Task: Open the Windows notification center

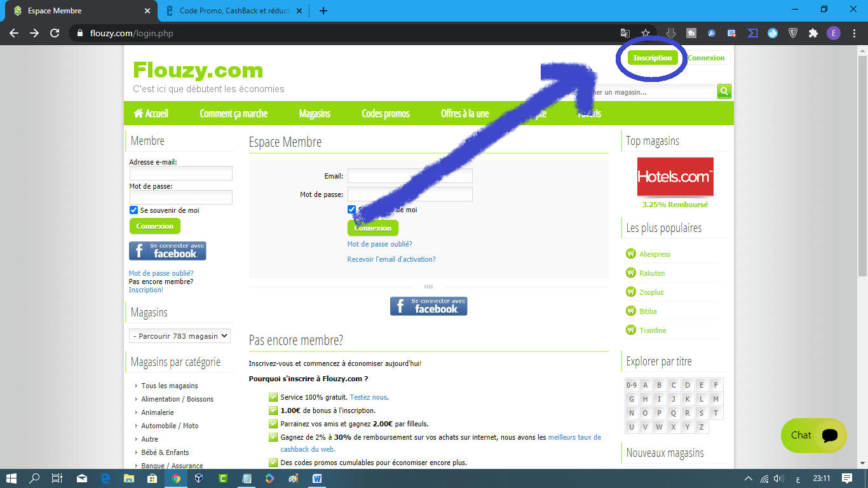Action: 847,478
